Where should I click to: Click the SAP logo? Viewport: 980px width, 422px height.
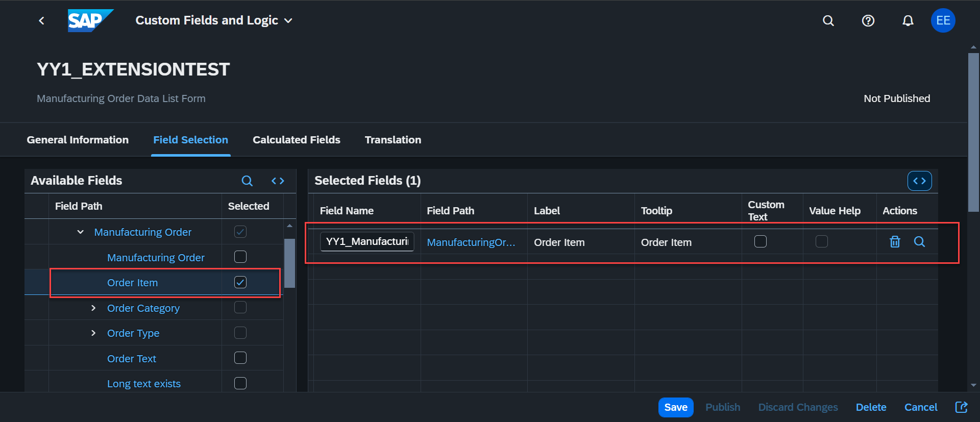90,20
